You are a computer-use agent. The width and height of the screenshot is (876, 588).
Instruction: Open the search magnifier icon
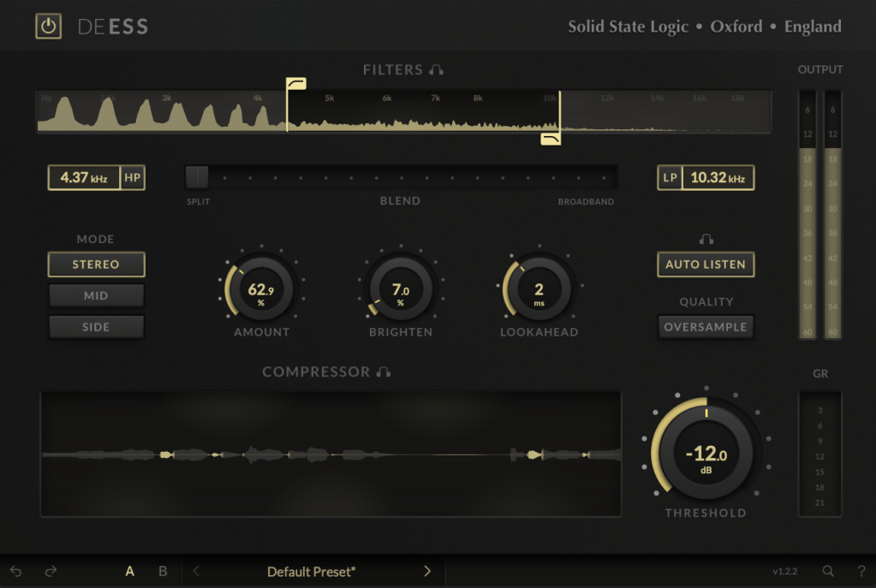click(x=828, y=571)
